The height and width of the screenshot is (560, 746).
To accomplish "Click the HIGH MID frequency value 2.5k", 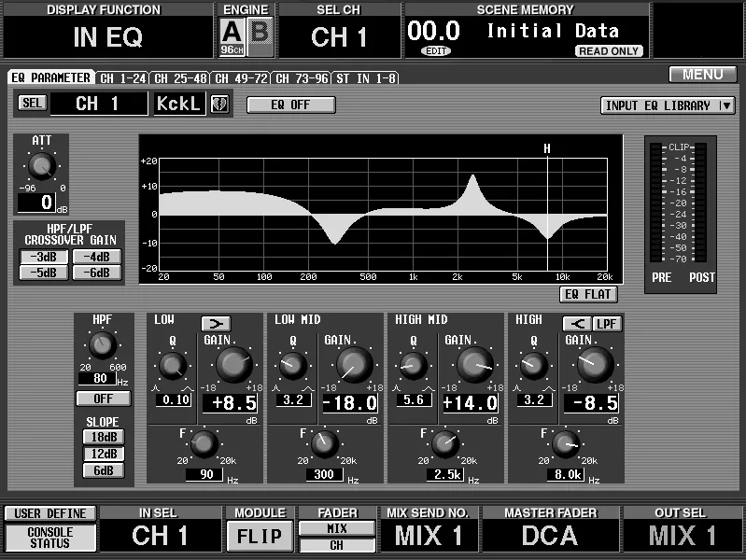I will pos(445,474).
